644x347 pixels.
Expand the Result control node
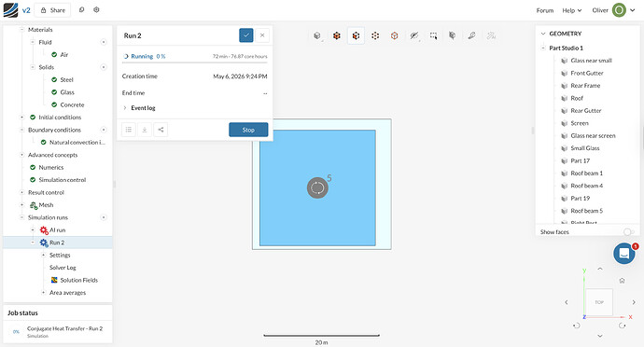[22, 192]
